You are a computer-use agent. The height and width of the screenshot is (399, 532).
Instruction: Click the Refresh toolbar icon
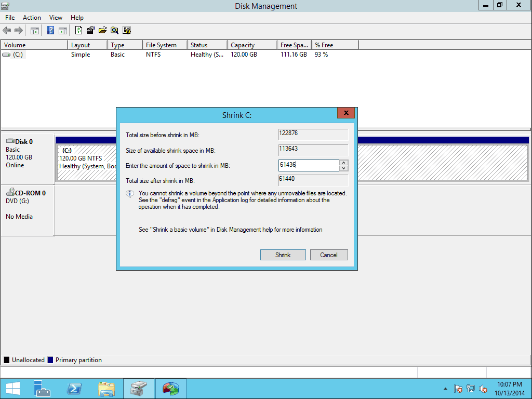click(x=78, y=30)
